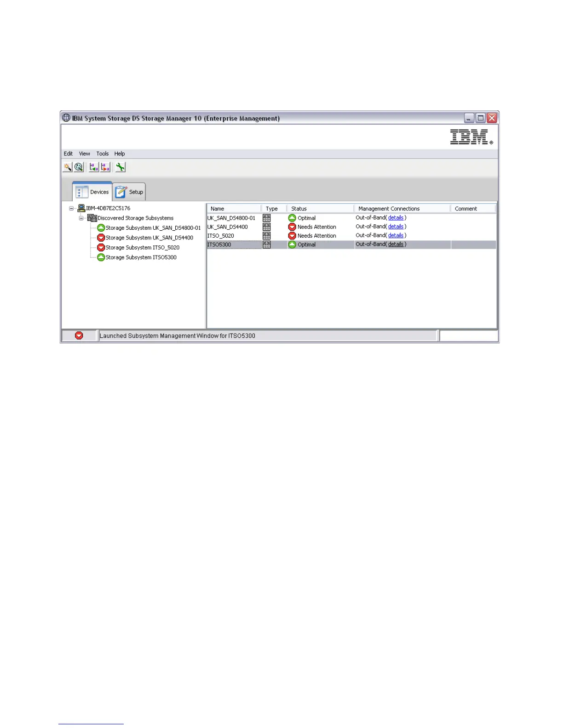Click the Rescan magnifier toolbar icon
Viewport: 563px width, 728px height.
(x=79, y=167)
